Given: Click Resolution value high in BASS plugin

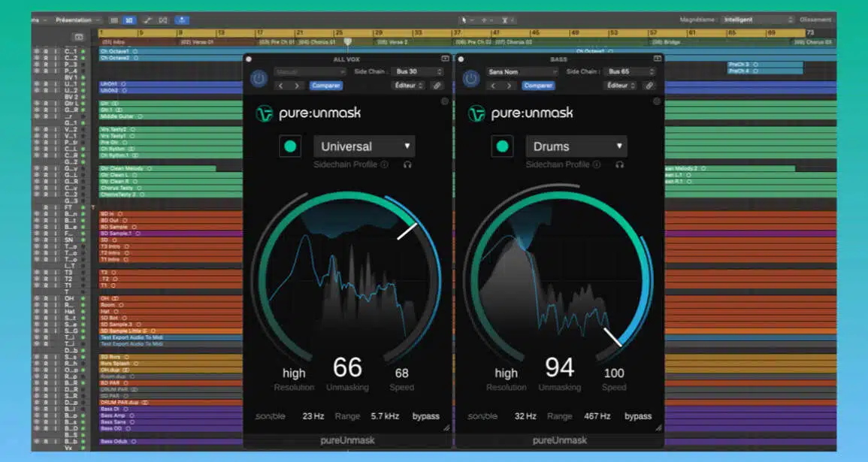Looking at the screenshot, I should 506,373.
